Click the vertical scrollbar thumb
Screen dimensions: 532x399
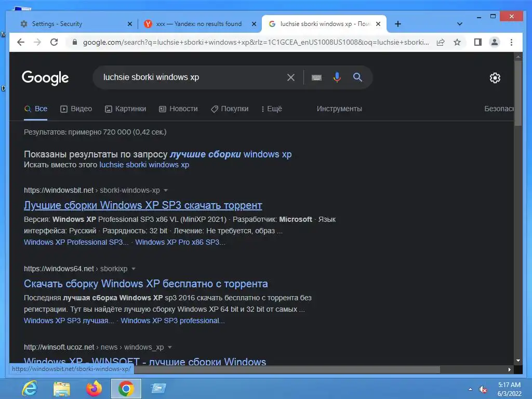(518, 94)
